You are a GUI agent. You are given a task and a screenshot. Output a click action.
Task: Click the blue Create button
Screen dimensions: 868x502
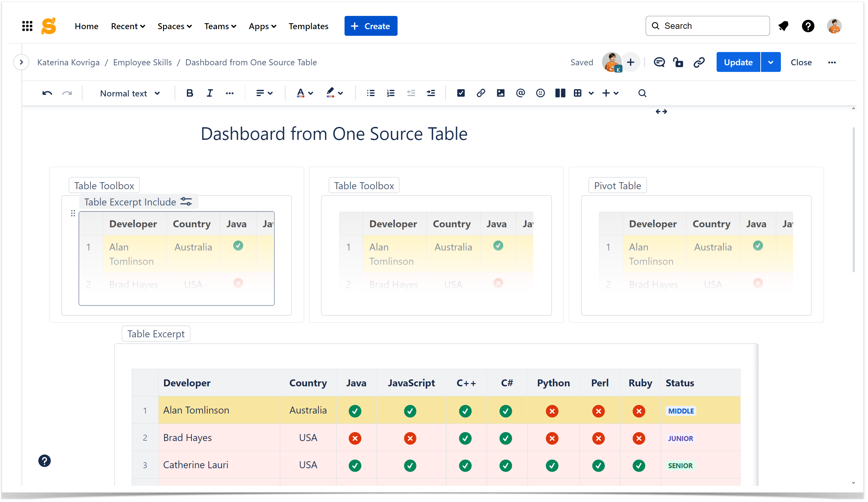[371, 26]
